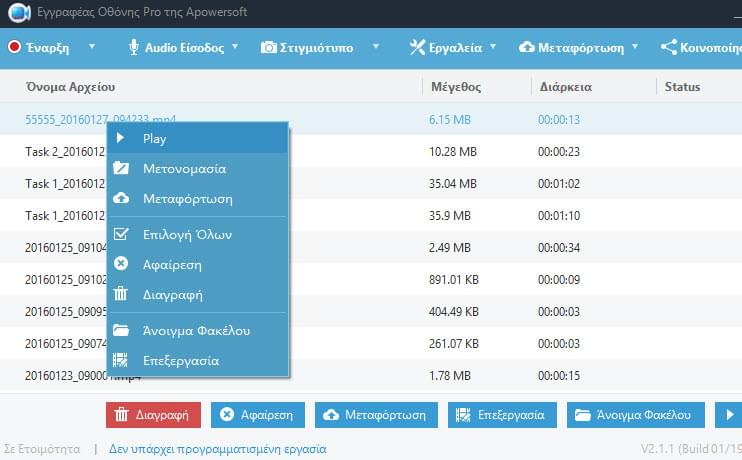Click the bottom Επεξεργασία button
The image size is (742, 460).
click(502, 415)
